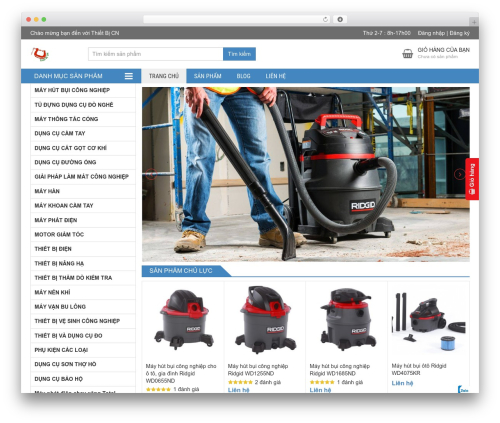Select MÁY VẶN BU LÔNG category
The height and width of the screenshot is (423, 500).
[83, 307]
